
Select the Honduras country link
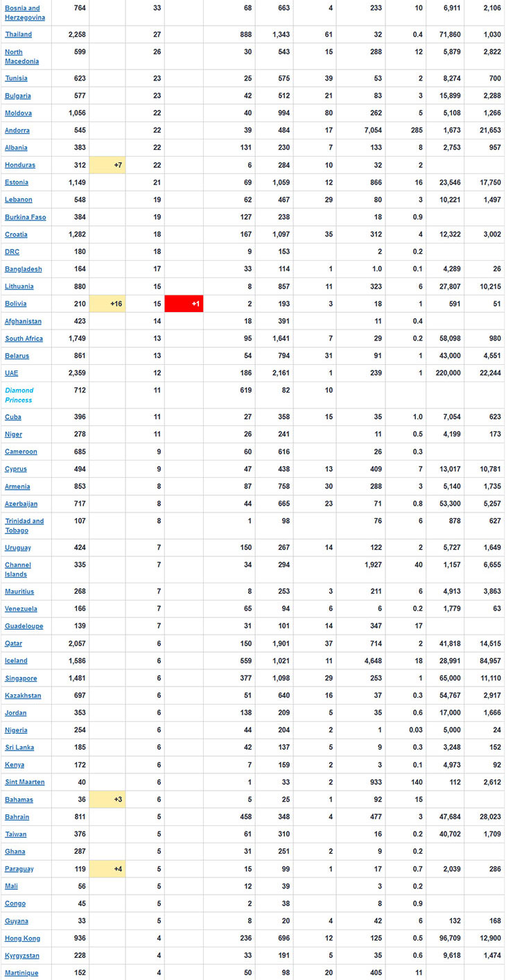[20, 165]
